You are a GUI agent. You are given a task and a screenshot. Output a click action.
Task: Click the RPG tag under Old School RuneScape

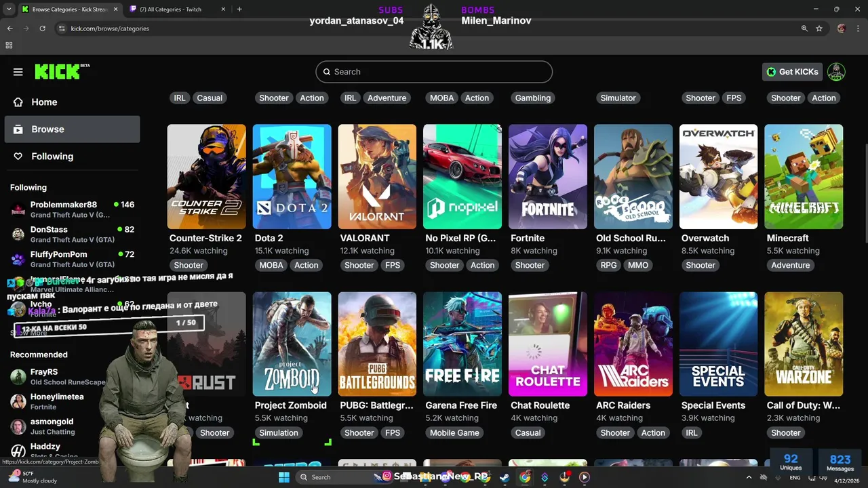609,265
